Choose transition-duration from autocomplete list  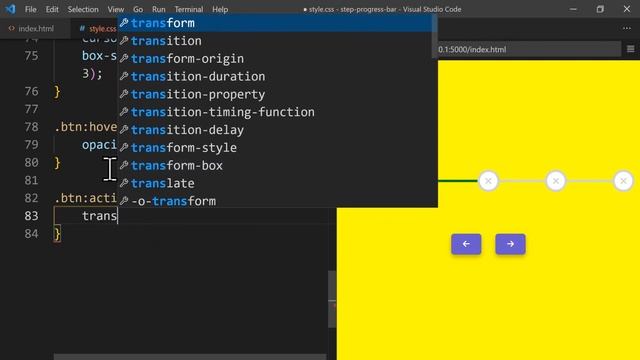(277, 76)
